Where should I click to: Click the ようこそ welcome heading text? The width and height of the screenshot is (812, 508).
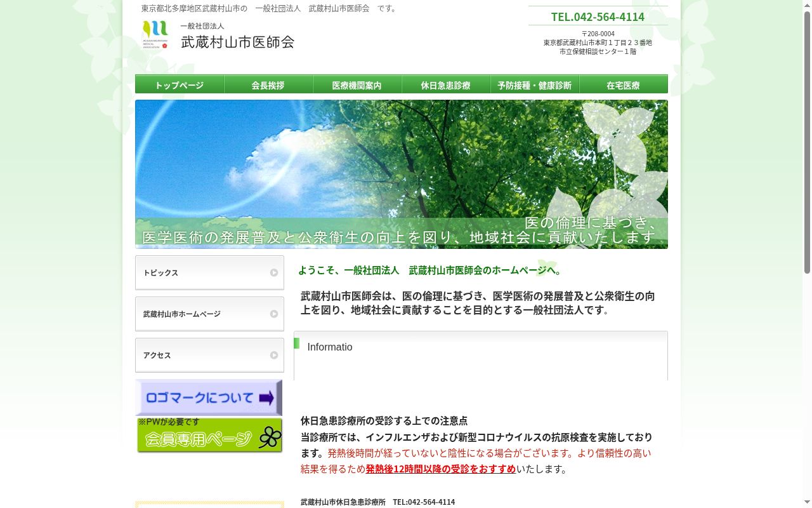pyautogui.click(x=430, y=270)
